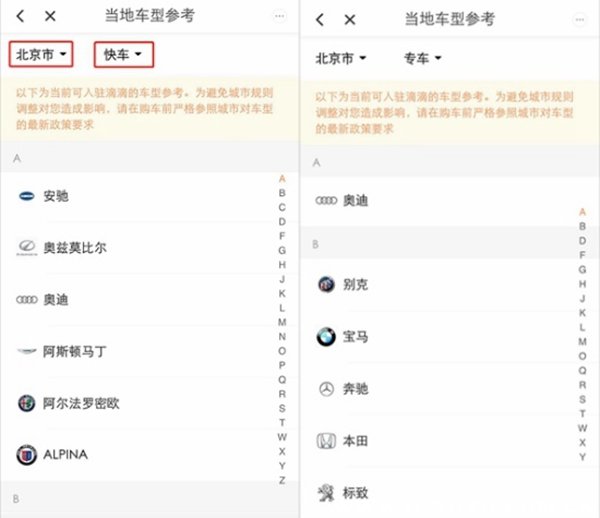Click the 阿尔法罗密欧 brand logo
Viewport: 600px width, 518px height.
click(25, 403)
